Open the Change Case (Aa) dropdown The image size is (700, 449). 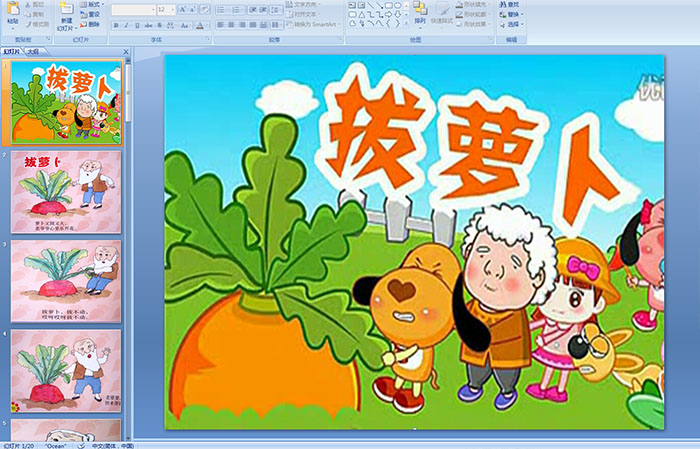pos(185,25)
